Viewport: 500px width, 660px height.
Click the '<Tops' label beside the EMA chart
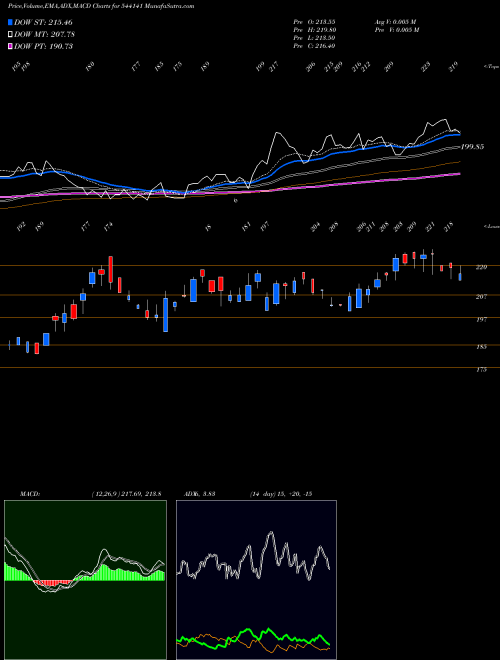(x=491, y=66)
